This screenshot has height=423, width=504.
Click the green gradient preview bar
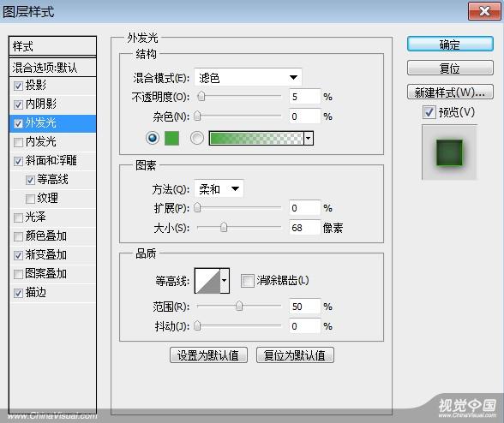coord(256,138)
